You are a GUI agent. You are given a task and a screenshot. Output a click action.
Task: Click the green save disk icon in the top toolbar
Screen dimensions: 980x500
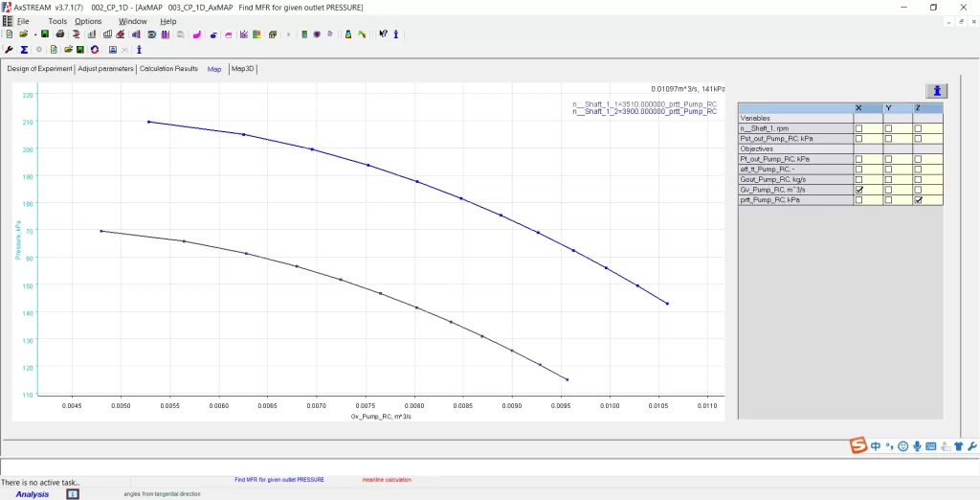tap(45, 34)
